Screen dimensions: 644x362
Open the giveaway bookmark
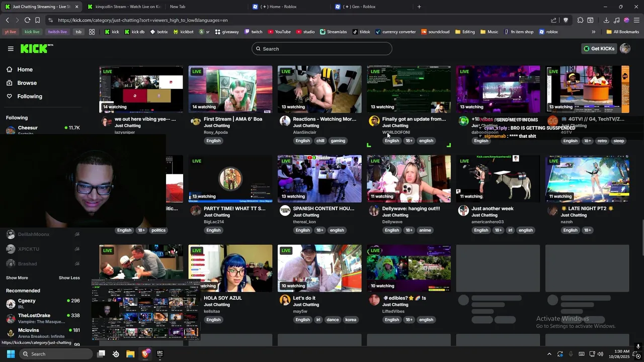227,32
